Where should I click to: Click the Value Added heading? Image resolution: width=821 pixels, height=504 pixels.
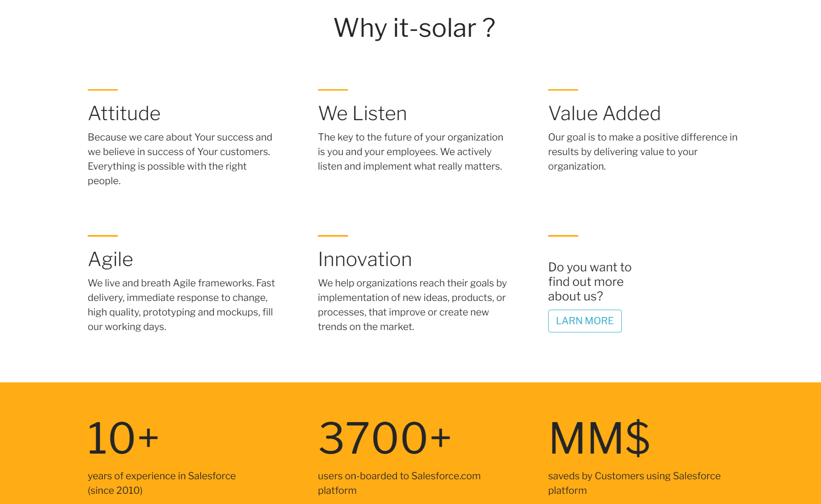[x=604, y=113]
